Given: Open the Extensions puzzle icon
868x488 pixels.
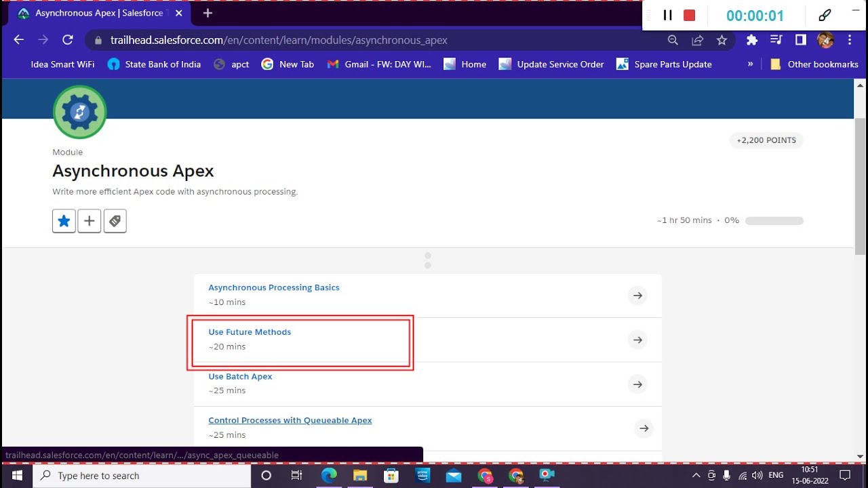Looking at the screenshot, I should (x=751, y=40).
